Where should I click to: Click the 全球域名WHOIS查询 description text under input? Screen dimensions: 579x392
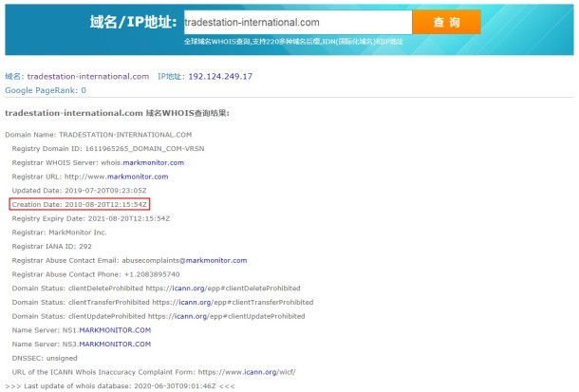click(293, 42)
